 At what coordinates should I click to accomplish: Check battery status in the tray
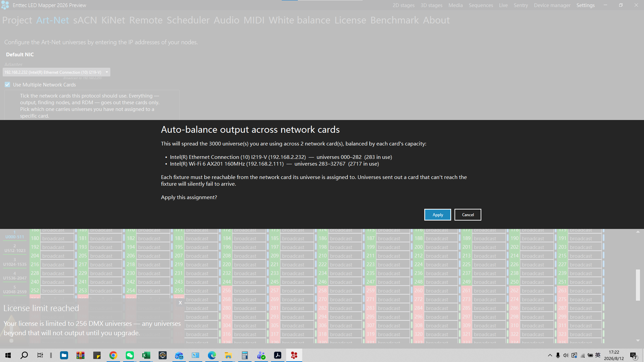click(590, 355)
